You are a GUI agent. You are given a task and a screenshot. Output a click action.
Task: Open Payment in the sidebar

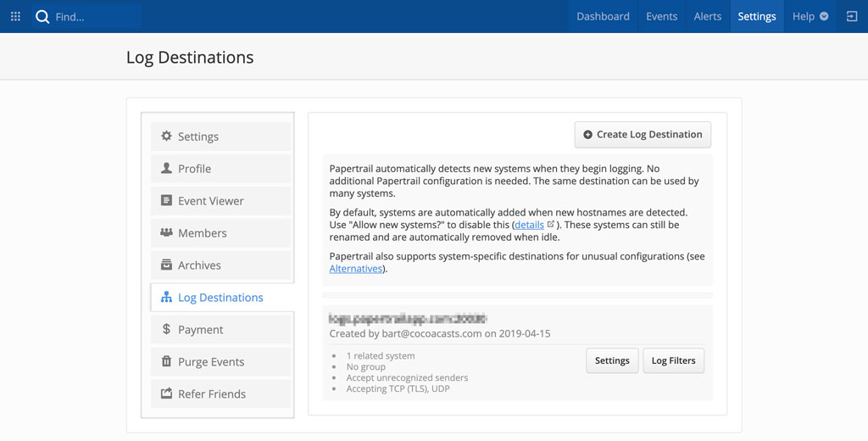[221, 330]
